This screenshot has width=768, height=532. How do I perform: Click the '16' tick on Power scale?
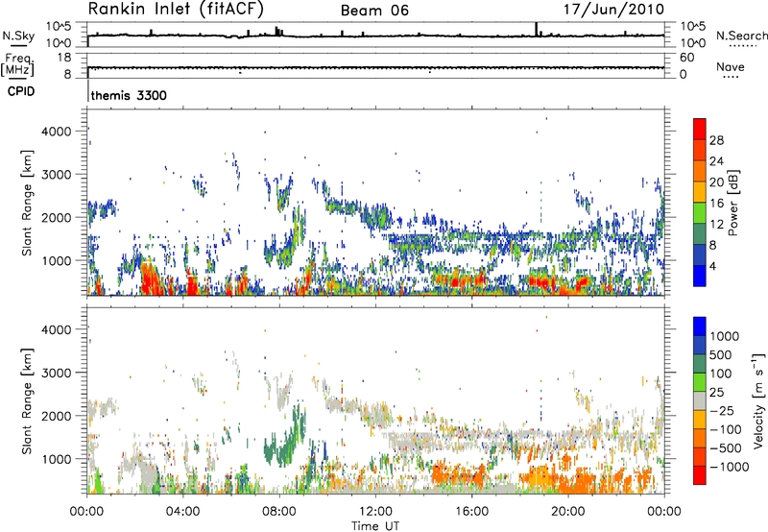[x=716, y=204]
